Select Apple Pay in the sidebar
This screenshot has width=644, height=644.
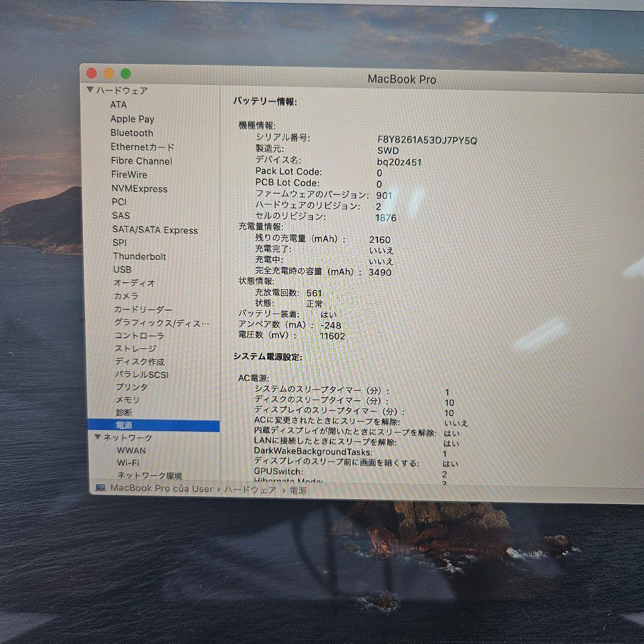[x=132, y=119]
